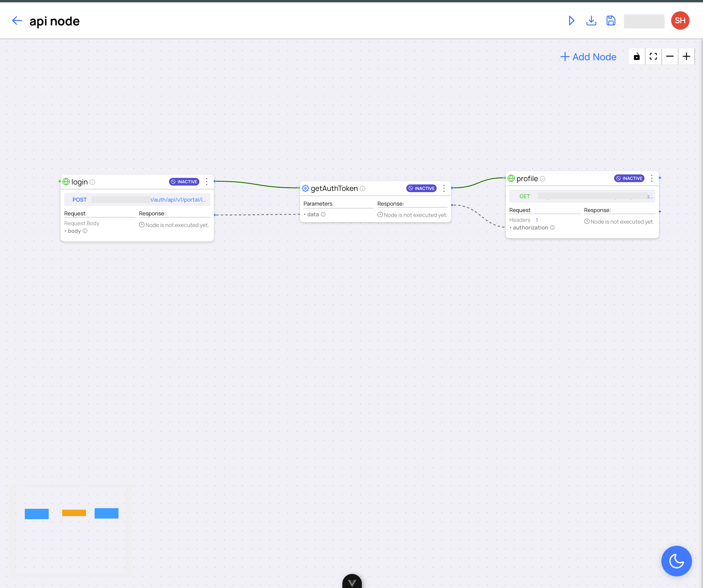Image resolution: width=703 pixels, height=588 pixels.
Task: Click the Headers count in profile node
Action: (537, 220)
